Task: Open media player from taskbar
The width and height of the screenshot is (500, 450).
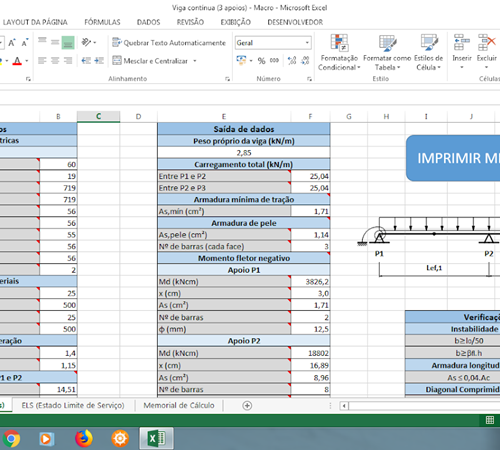Action: pyautogui.click(x=46, y=438)
